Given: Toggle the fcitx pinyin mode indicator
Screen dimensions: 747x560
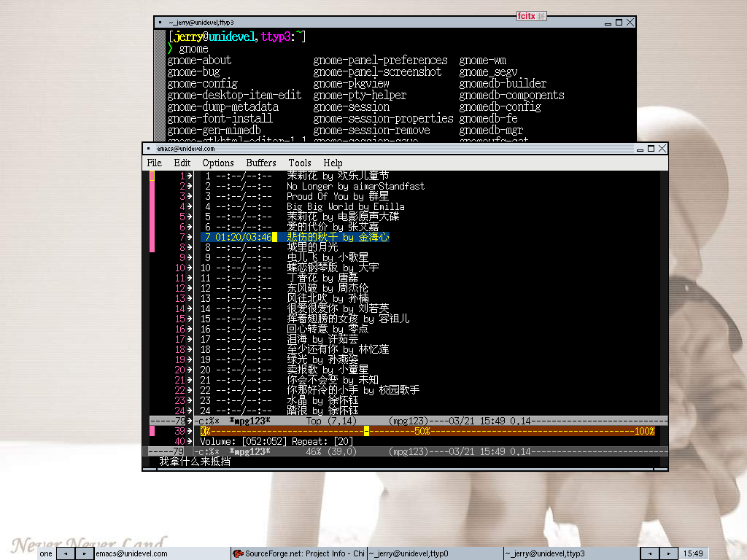Looking at the screenshot, I should [x=541, y=16].
